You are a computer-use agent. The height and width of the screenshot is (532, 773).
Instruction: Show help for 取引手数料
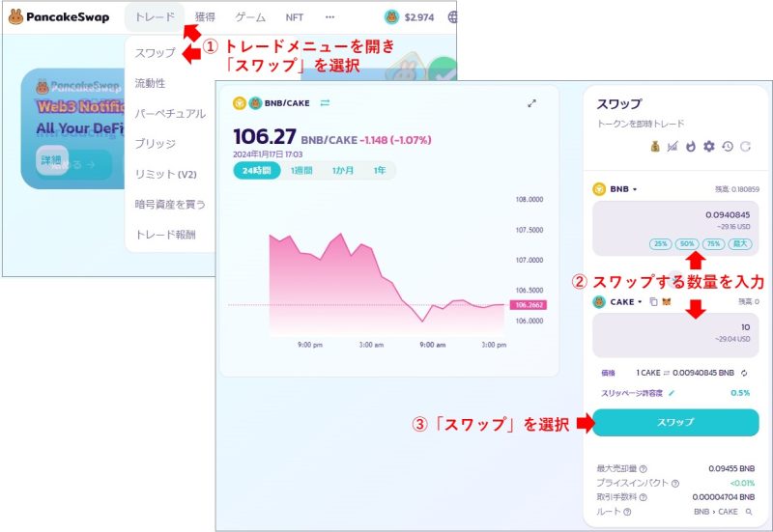[644, 497]
